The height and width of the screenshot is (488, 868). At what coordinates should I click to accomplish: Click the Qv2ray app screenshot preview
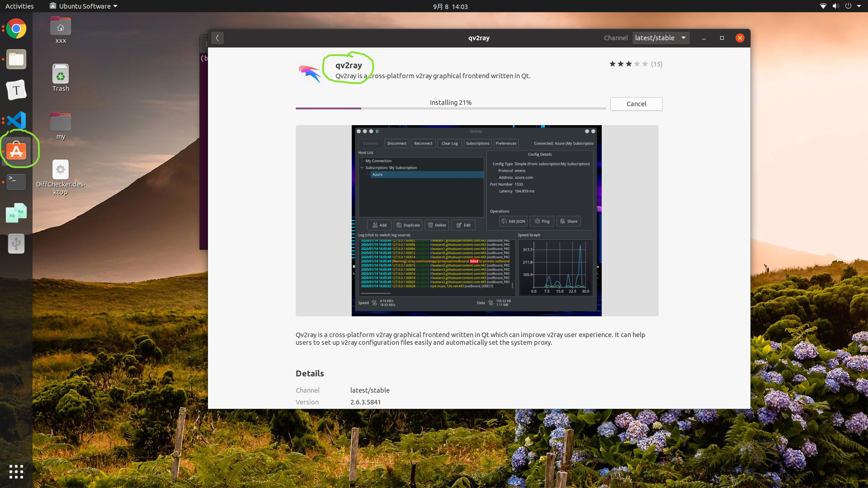[476, 221]
